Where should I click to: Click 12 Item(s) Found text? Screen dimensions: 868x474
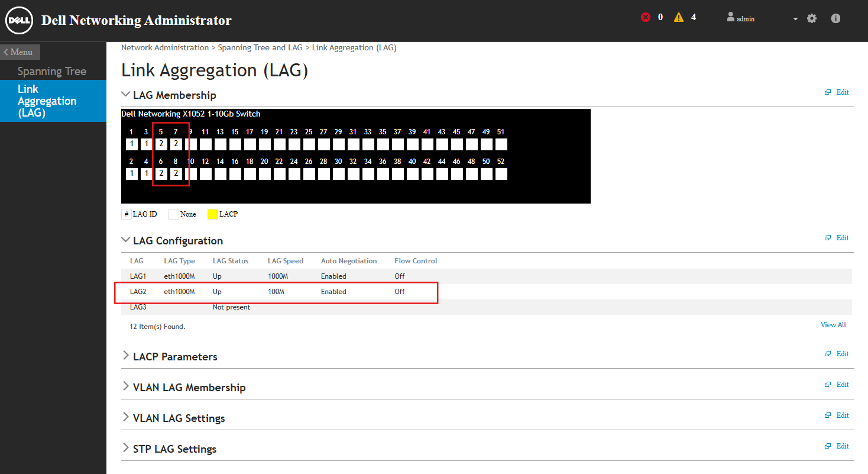coord(157,327)
